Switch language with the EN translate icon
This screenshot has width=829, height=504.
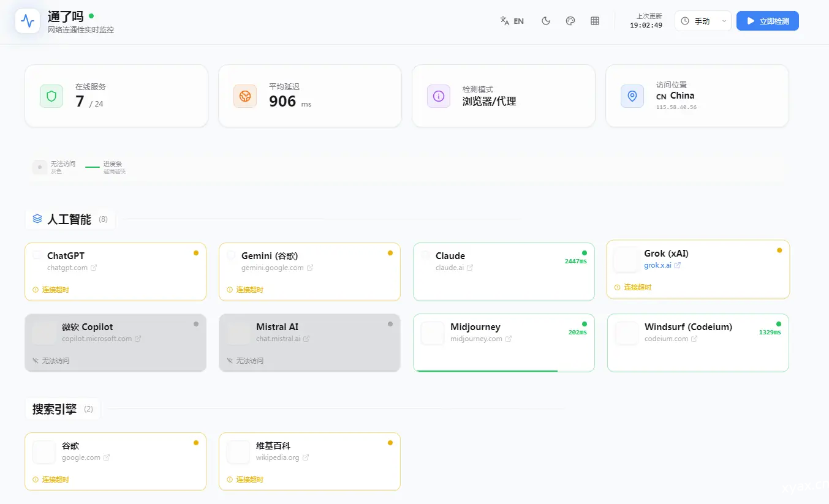coord(512,21)
